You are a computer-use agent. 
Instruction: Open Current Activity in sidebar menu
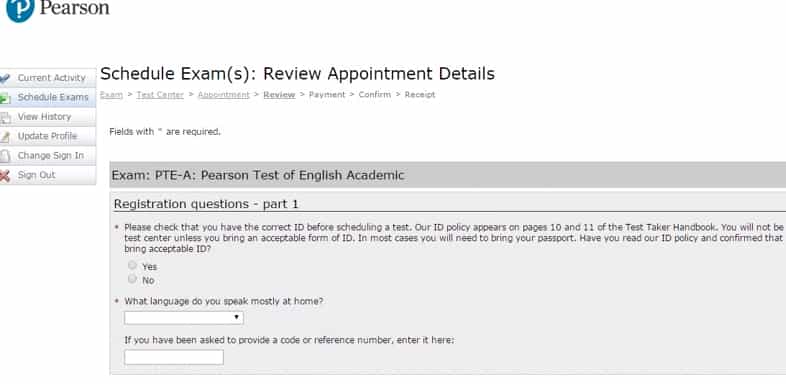point(52,78)
